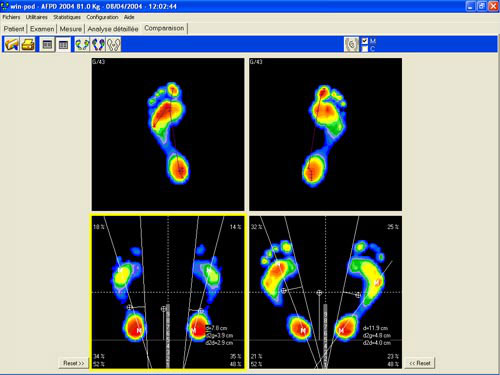Open the Fichiers menu
This screenshot has width=500, height=375.
[x=11, y=17]
